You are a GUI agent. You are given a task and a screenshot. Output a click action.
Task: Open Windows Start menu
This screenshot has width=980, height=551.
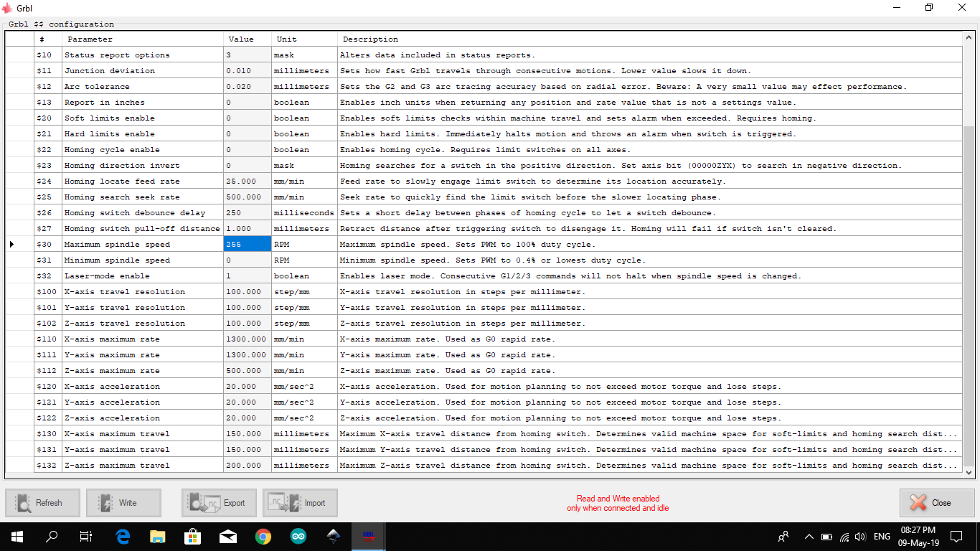click(17, 537)
